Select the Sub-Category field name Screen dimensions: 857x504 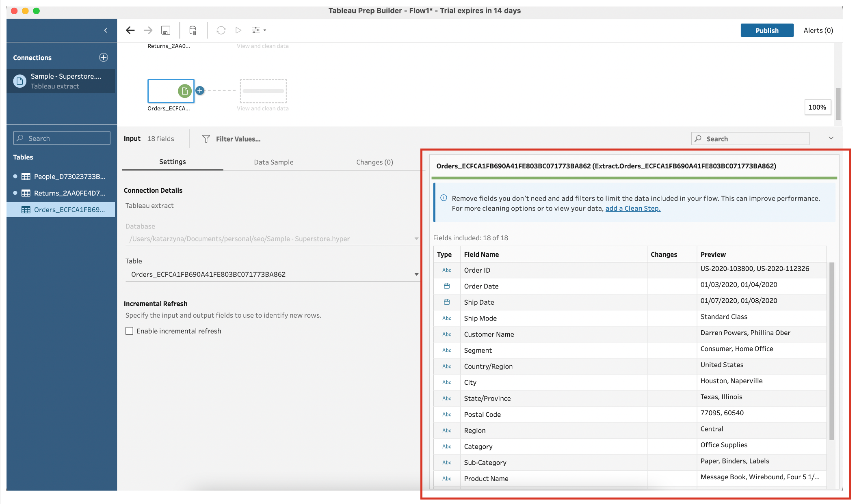tap(485, 463)
